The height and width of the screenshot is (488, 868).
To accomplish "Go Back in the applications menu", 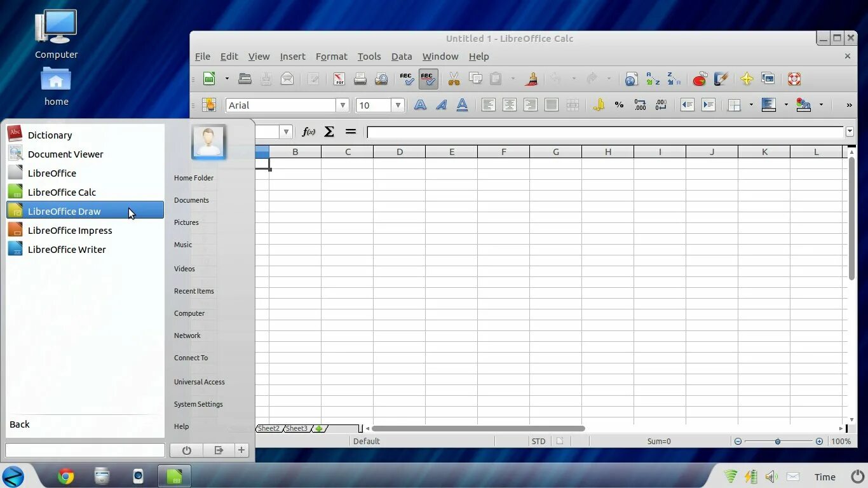I will point(20,424).
